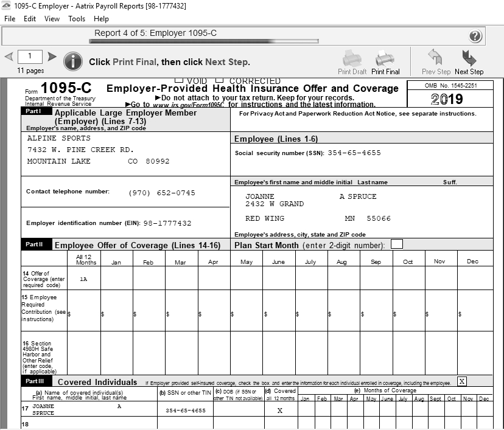The image size is (504, 430).
Task: Click the All 12 Months offer code cell
Action: [83, 279]
